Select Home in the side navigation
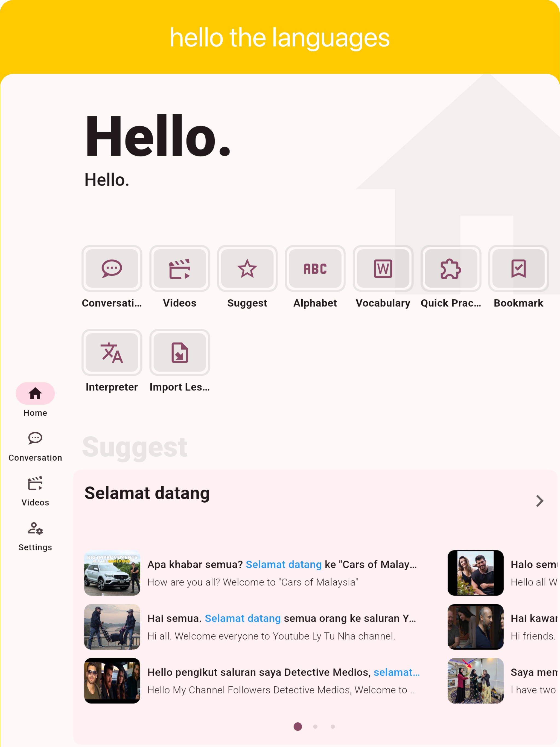Image resolution: width=560 pixels, height=747 pixels. coord(35,400)
